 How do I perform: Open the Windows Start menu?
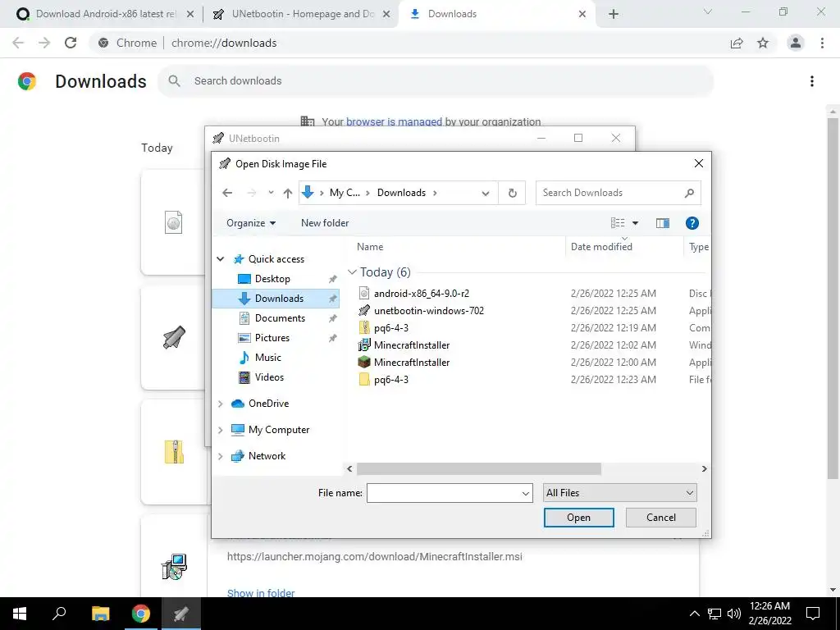20,614
